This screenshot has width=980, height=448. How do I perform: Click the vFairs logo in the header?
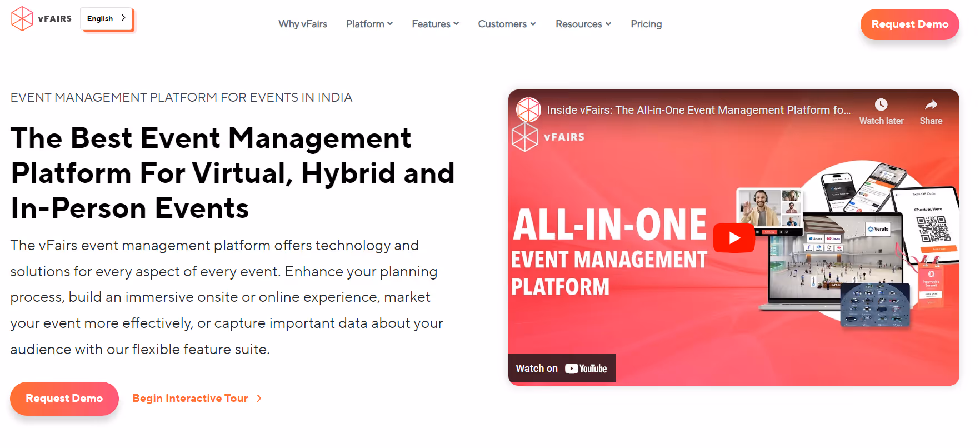pos(42,18)
